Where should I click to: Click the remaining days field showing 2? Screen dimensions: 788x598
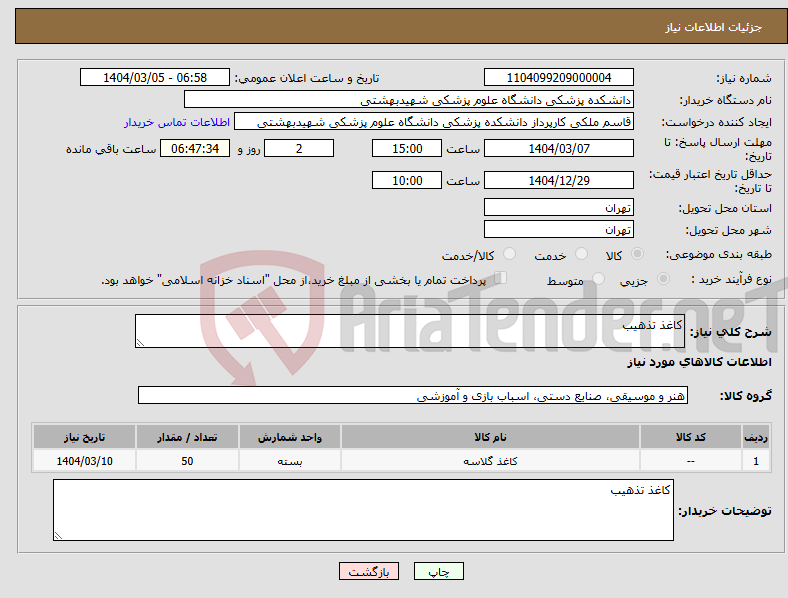299,148
